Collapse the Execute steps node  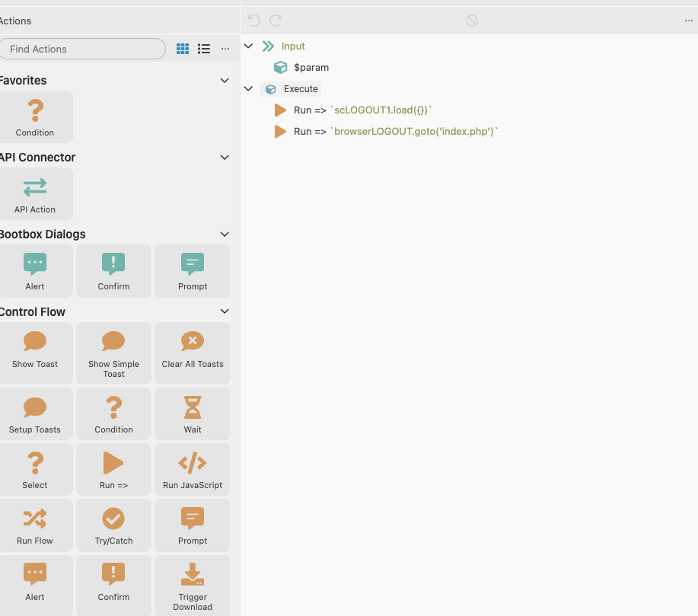248,89
